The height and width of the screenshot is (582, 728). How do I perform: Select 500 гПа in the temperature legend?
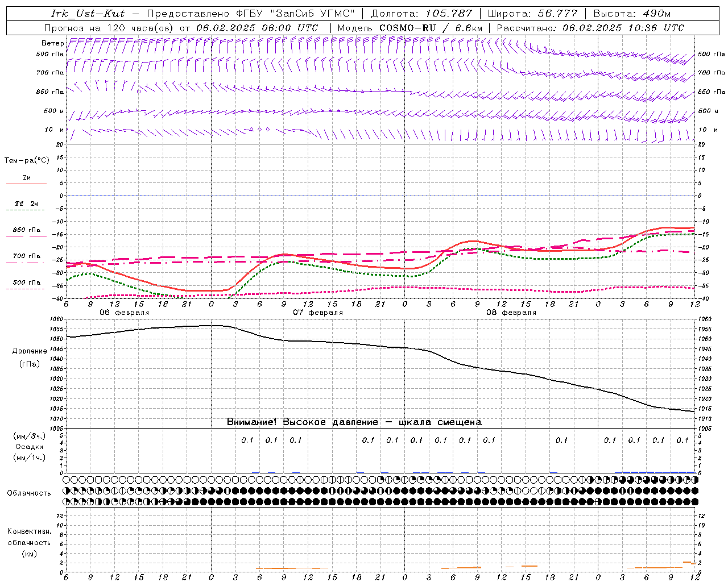click(x=27, y=282)
